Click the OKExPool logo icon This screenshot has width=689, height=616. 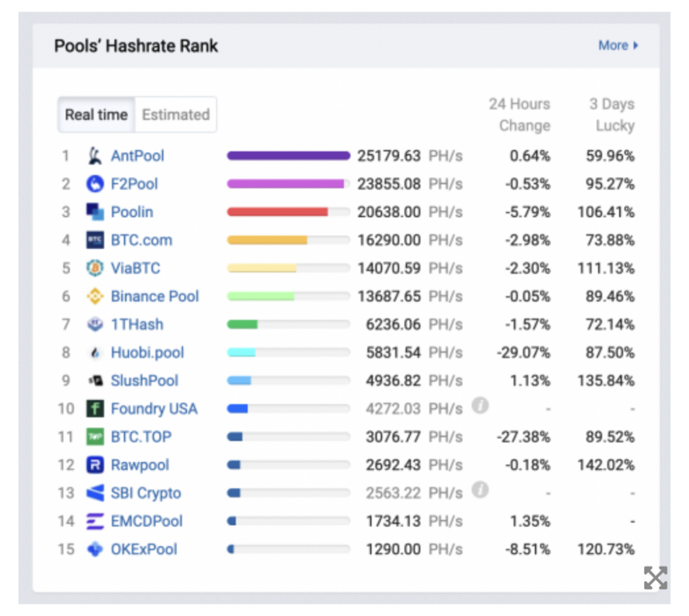pyautogui.click(x=95, y=549)
